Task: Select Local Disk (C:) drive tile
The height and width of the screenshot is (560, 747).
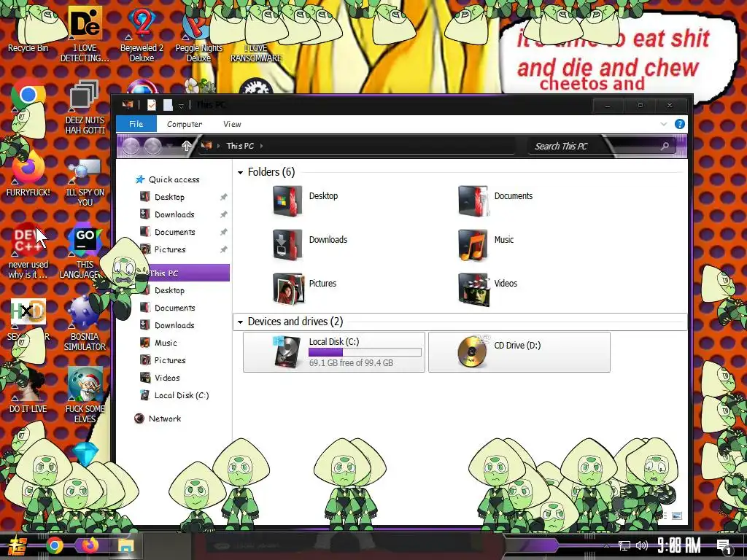Action: [333, 352]
